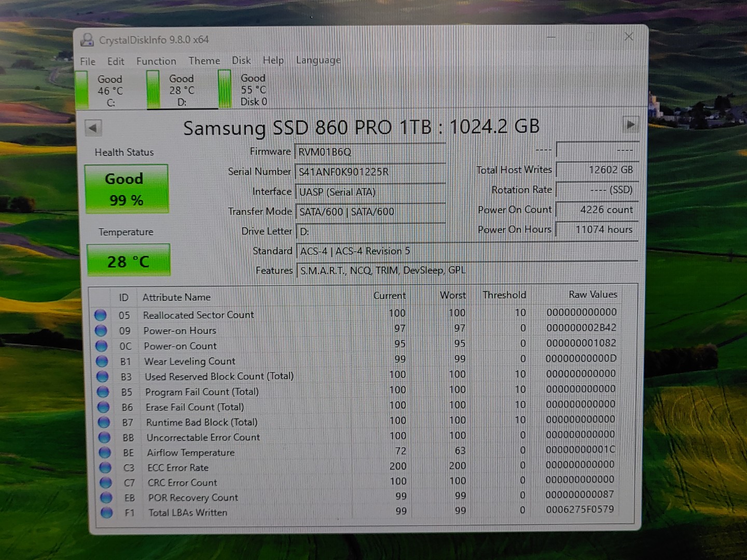Click the status circle for Power-on Count
Screen dimensions: 747x560
[102, 346]
